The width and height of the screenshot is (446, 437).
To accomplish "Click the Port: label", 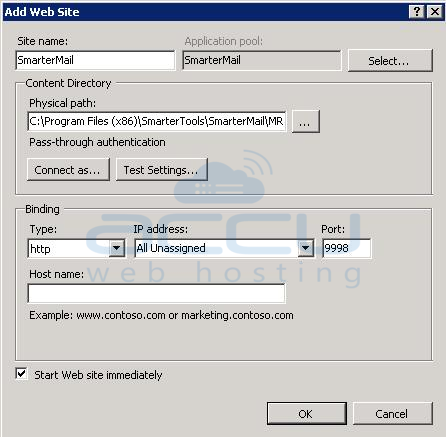I will 333,229.
